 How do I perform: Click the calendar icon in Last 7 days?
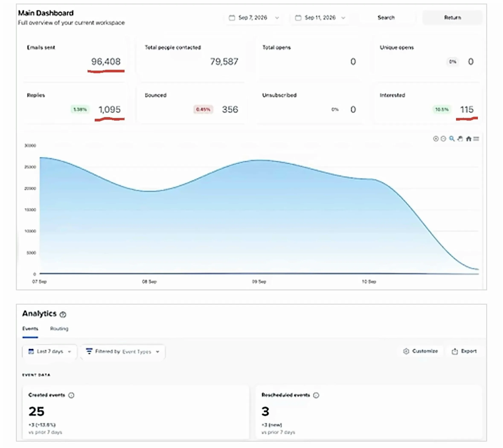tap(31, 352)
